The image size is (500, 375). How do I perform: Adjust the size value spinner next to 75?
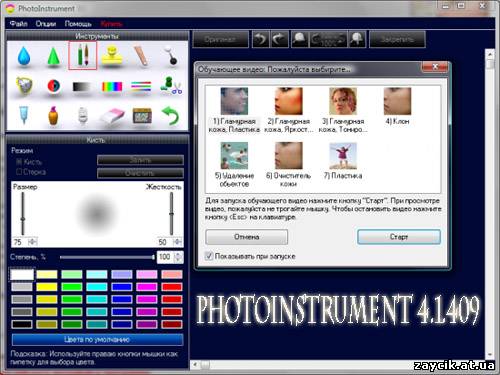click(x=33, y=242)
